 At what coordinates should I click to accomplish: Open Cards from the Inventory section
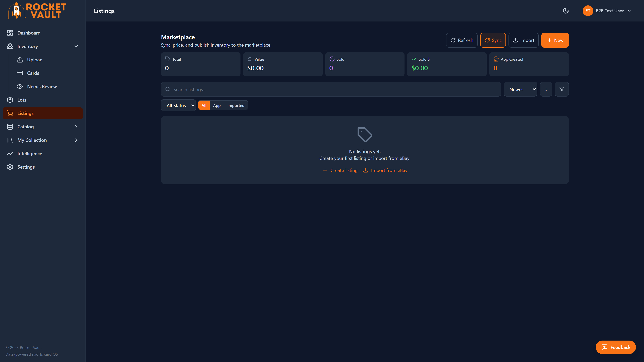33,73
